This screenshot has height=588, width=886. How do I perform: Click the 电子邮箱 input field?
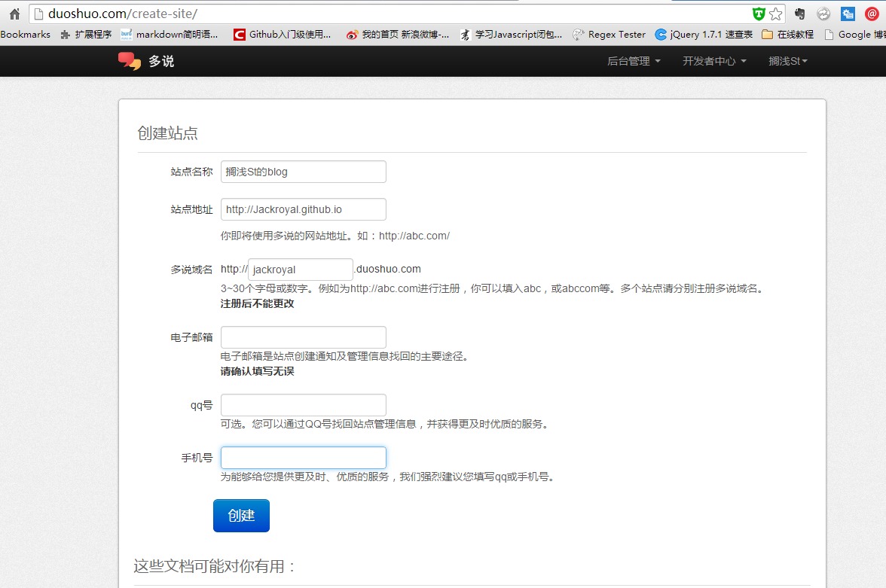[x=304, y=337]
